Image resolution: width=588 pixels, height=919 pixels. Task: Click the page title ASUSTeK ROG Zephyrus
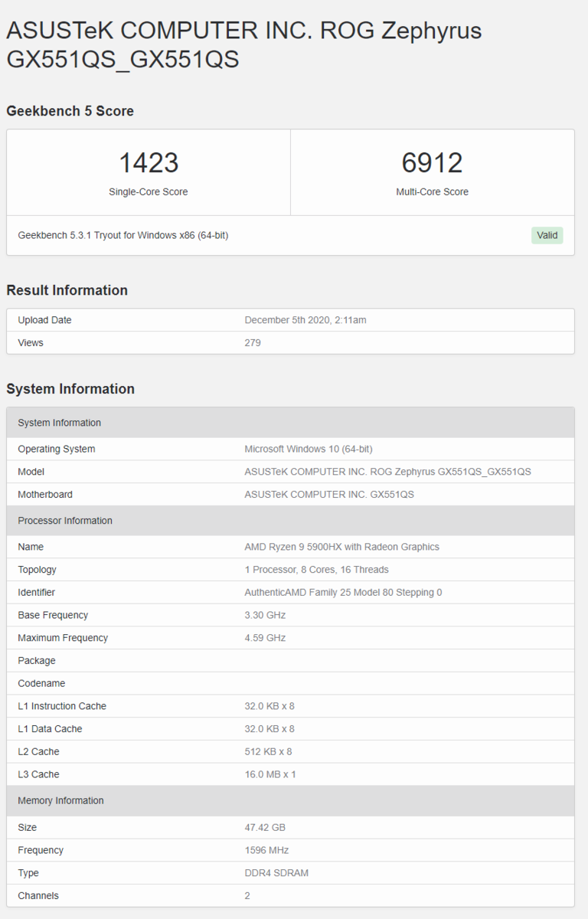(244, 44)
